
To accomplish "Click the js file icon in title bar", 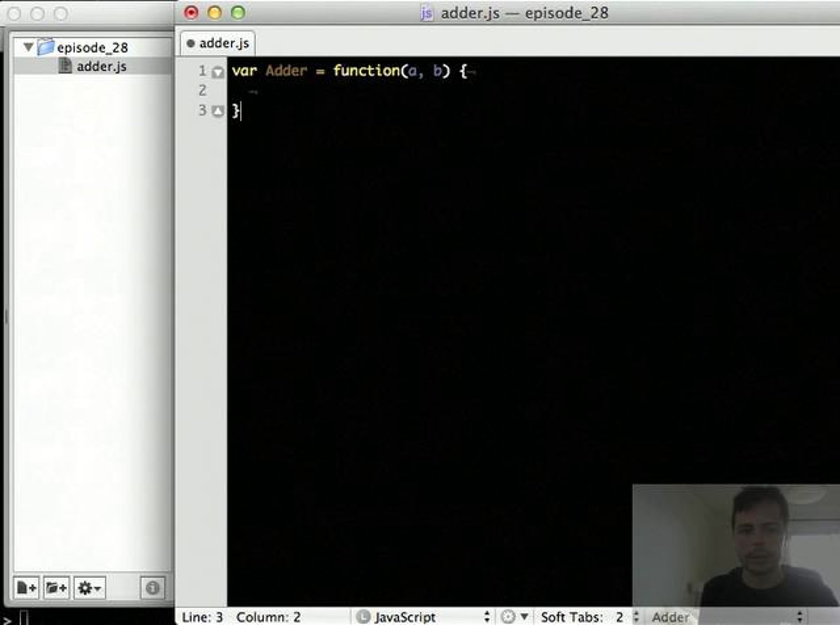I will tap(426, 13).
